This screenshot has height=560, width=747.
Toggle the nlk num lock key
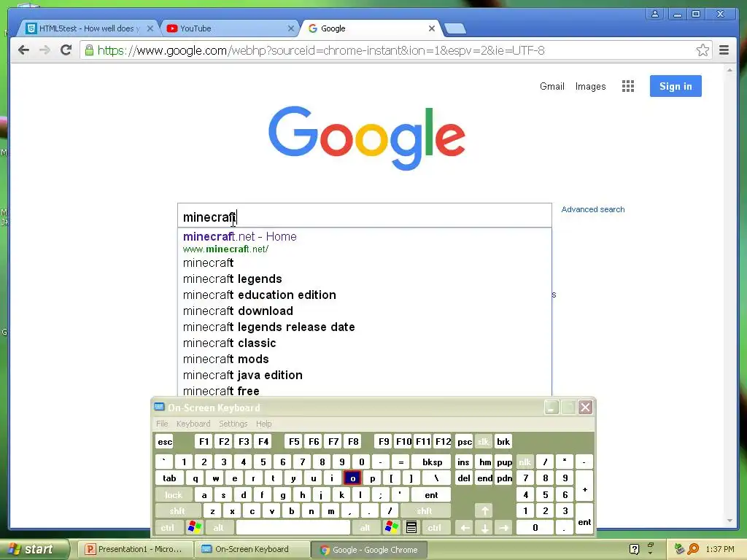click(525, 462)
